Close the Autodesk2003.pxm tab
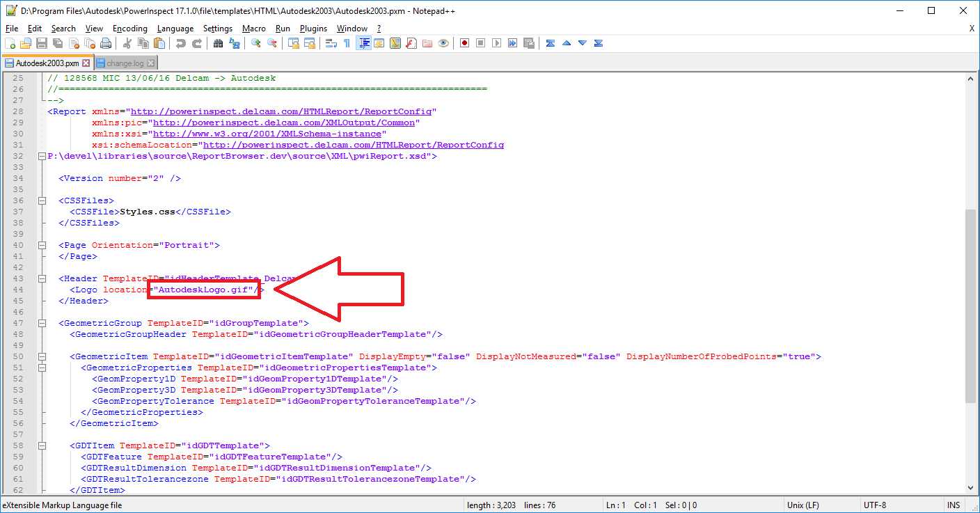This screenshot has width=980, height=513. [86, 62]
